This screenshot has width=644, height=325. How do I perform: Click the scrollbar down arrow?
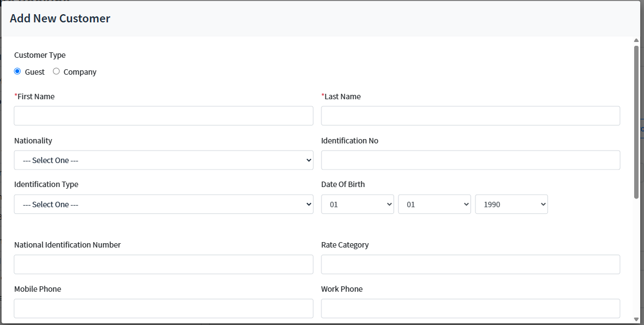(636, 319)
